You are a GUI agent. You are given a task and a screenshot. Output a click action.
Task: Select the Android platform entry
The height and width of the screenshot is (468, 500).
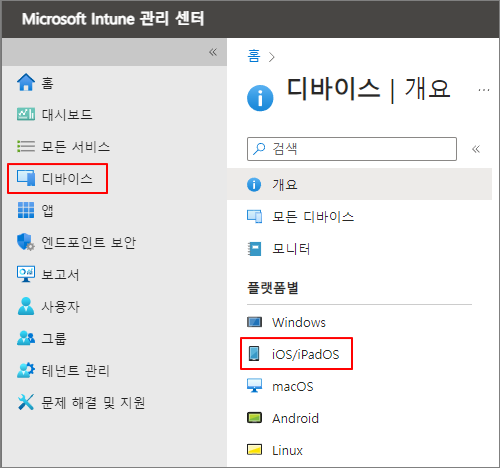295,418
